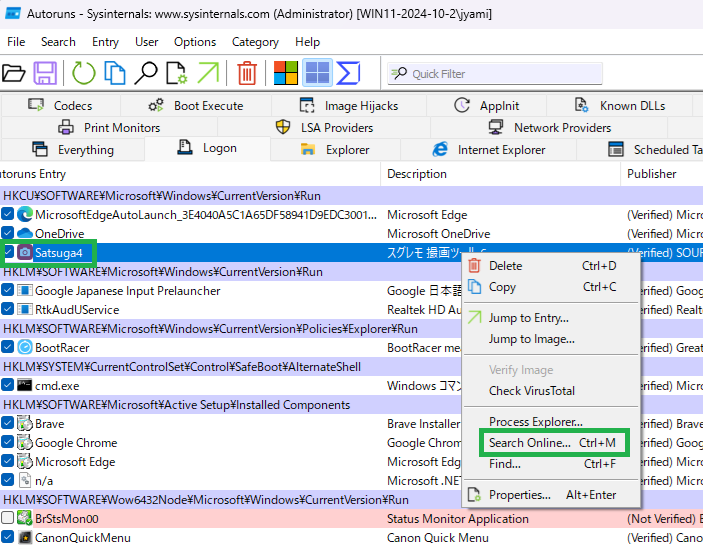Click the Properties icon in context menu
Screen dimensions: 703x549
click(x=474, y=495)
